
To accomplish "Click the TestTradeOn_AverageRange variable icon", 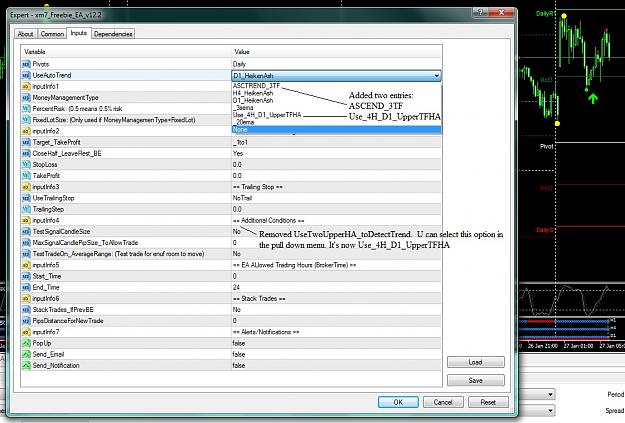I will 26,254.
